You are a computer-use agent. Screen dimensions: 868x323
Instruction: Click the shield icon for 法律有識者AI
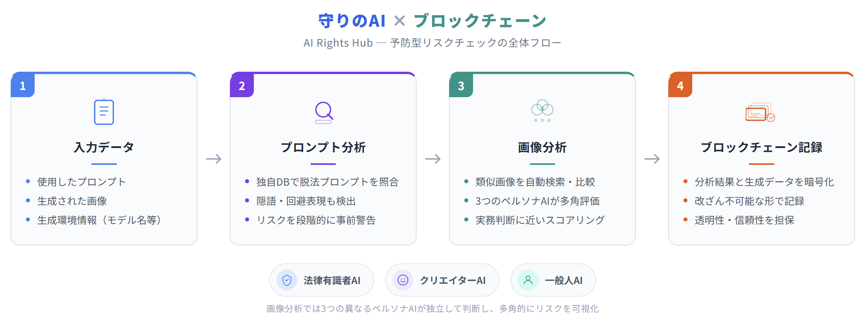287,280
